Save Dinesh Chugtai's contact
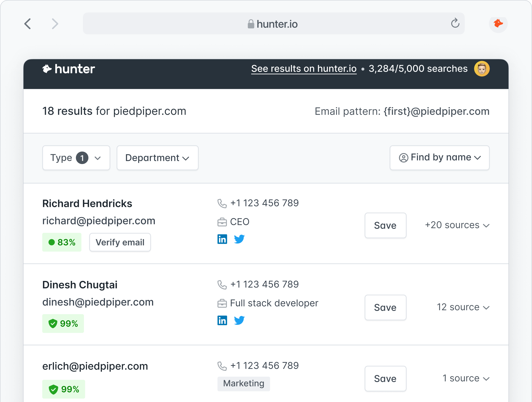This screenshot has width=532, height=402. pos(385,307)
